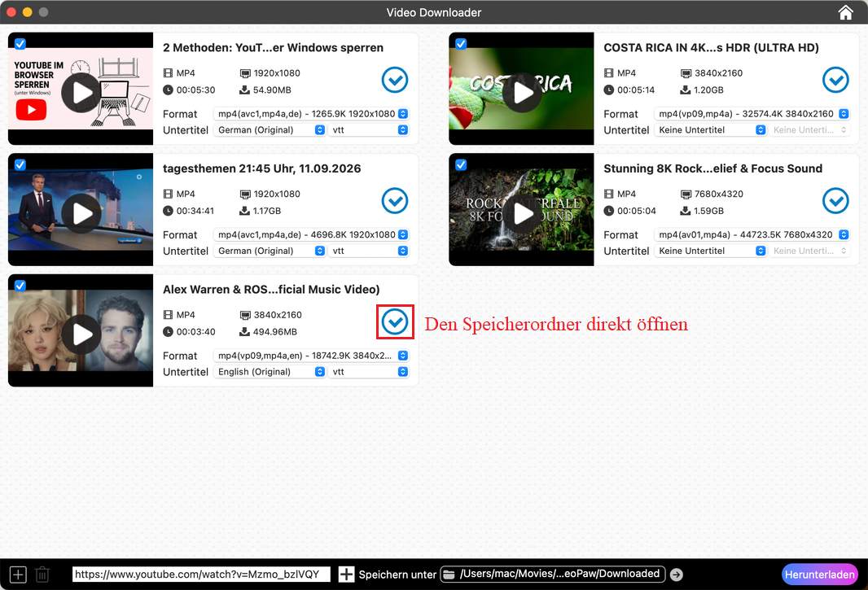The height and width of the screenshot is (590, 868).
Task: Click title 2 Methoden: YouT...er Windows sperren
Action: [x=273, y=47]
